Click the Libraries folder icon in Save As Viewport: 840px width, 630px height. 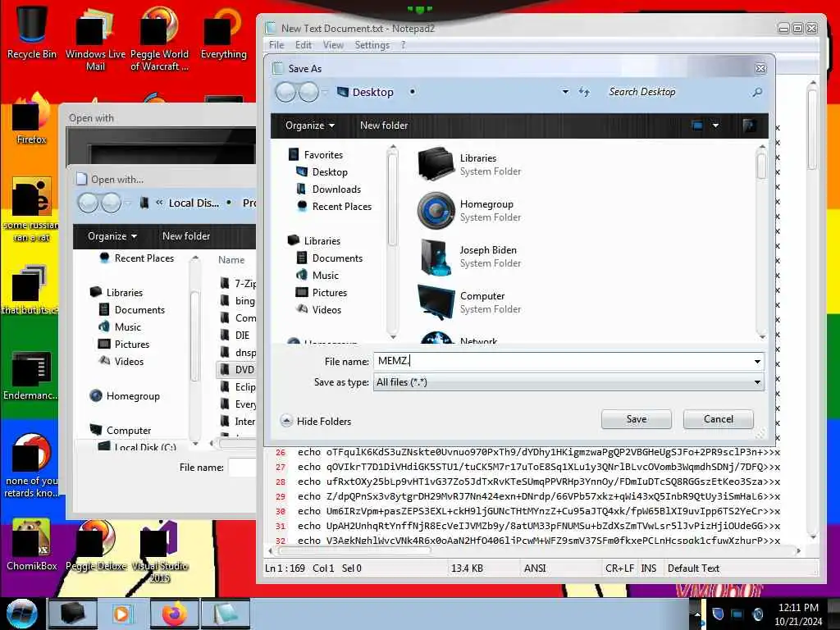point(436,164)
